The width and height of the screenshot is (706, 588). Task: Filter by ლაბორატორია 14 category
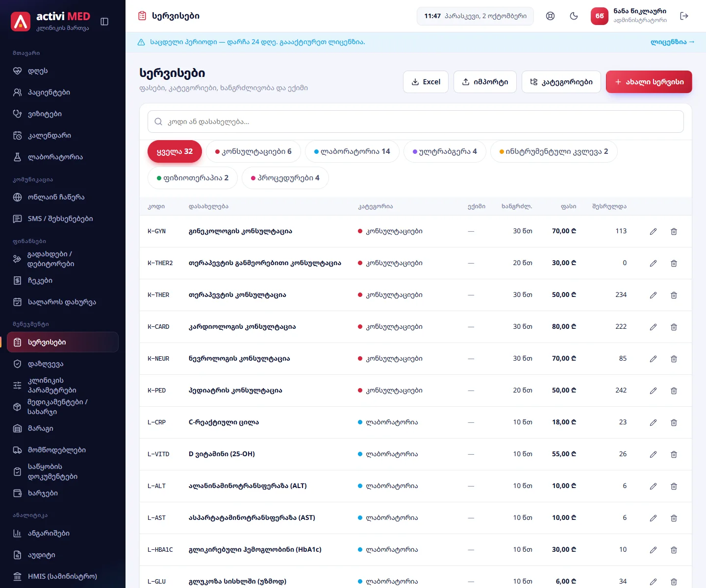click(352, 151)
